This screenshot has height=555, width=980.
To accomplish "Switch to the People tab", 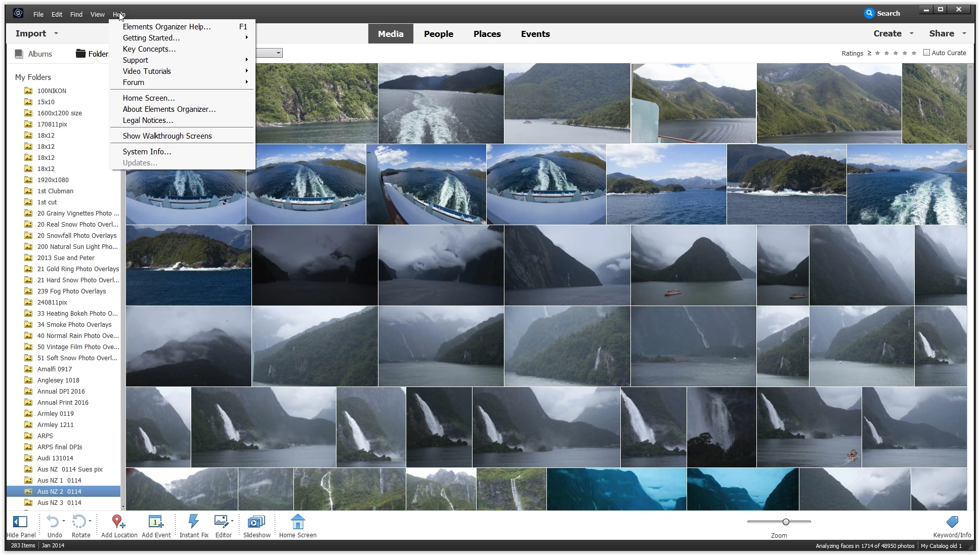I will point(438,34).
